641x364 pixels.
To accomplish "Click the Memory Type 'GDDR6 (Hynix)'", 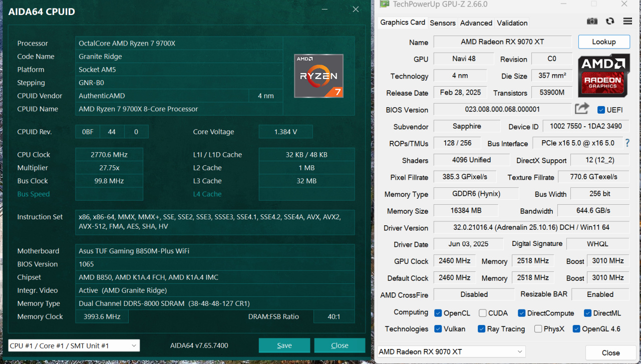I will tap(475, 194).
